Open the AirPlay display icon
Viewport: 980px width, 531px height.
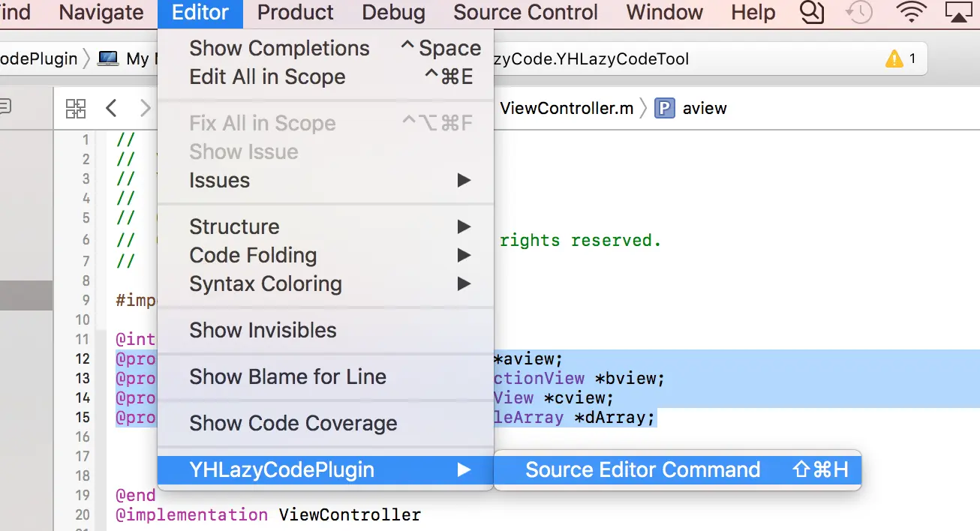click(960, 12)
